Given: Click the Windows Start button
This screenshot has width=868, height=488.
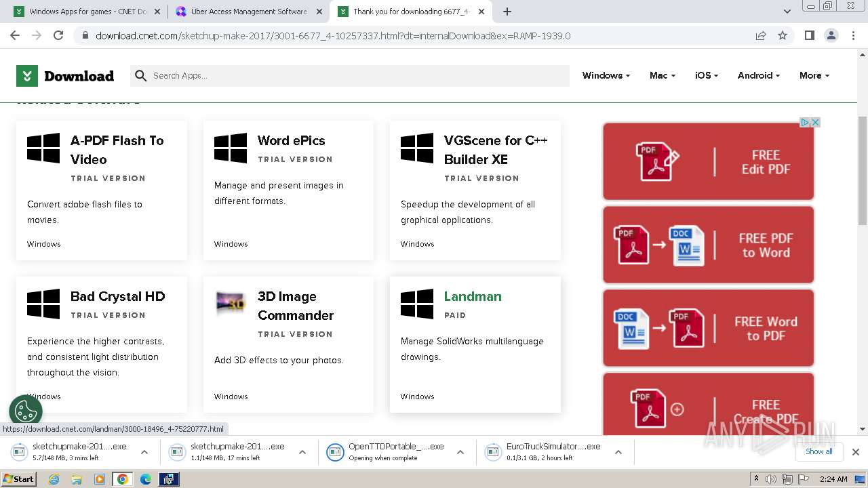Looking at the screenshot, I should point(18,479).
